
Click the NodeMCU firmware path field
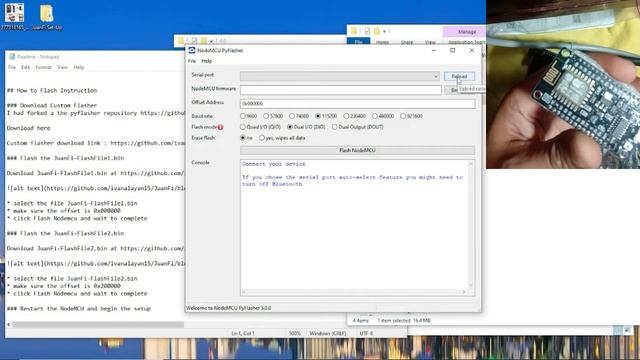click(x=341, y=90)
